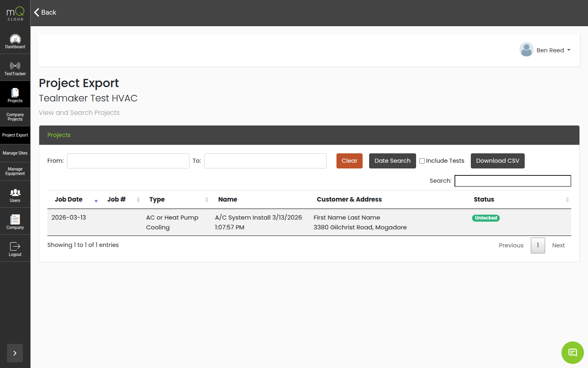Open the Projects section in sidebar
This screenshot has width=588, height=368.
coord(15,94)
